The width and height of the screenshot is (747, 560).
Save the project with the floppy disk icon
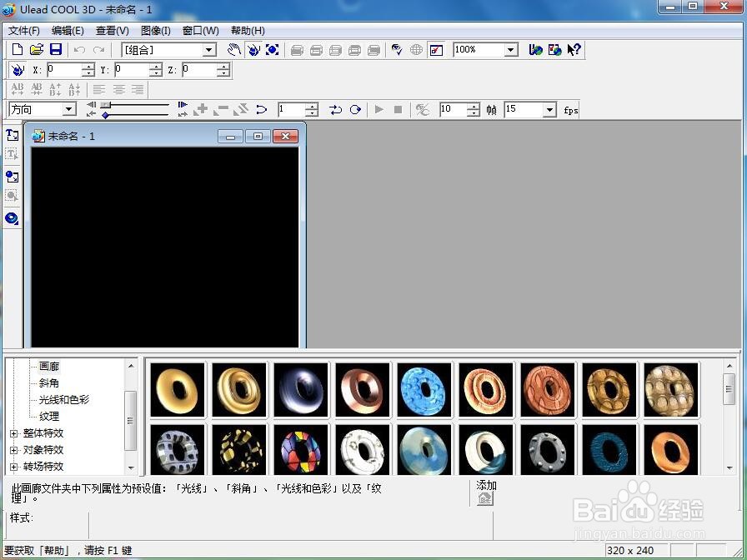coord(56,49)
